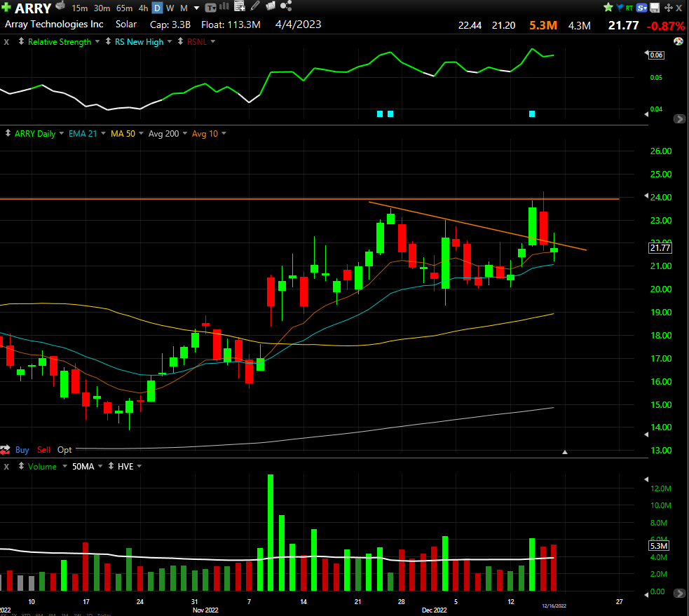689x616 pixels.
Task: Click the red-and-white trade arrows icon
Action: click(6, 449)
